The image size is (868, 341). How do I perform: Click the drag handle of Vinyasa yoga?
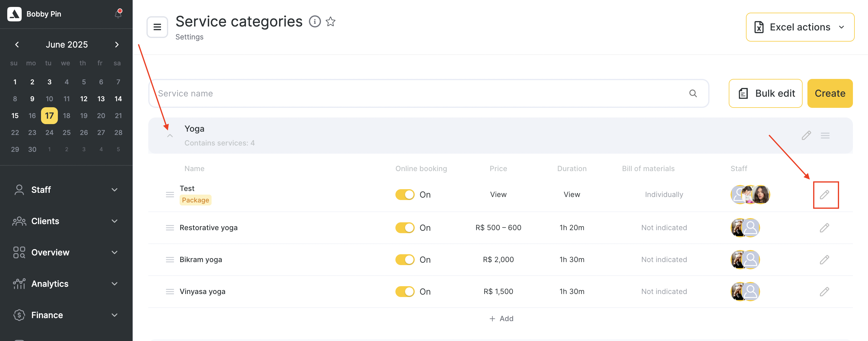click(x=170, y=292)
